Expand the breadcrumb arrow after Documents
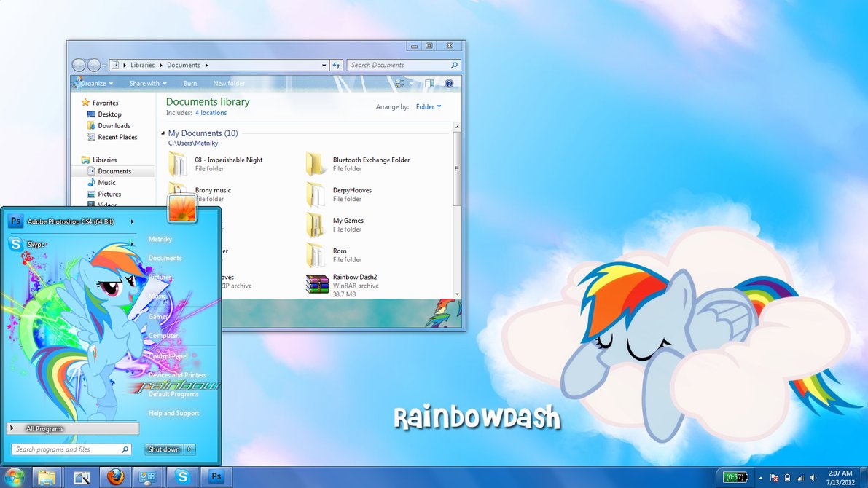The height and width of the screenshot is (488, 868). tap(206, 66)
